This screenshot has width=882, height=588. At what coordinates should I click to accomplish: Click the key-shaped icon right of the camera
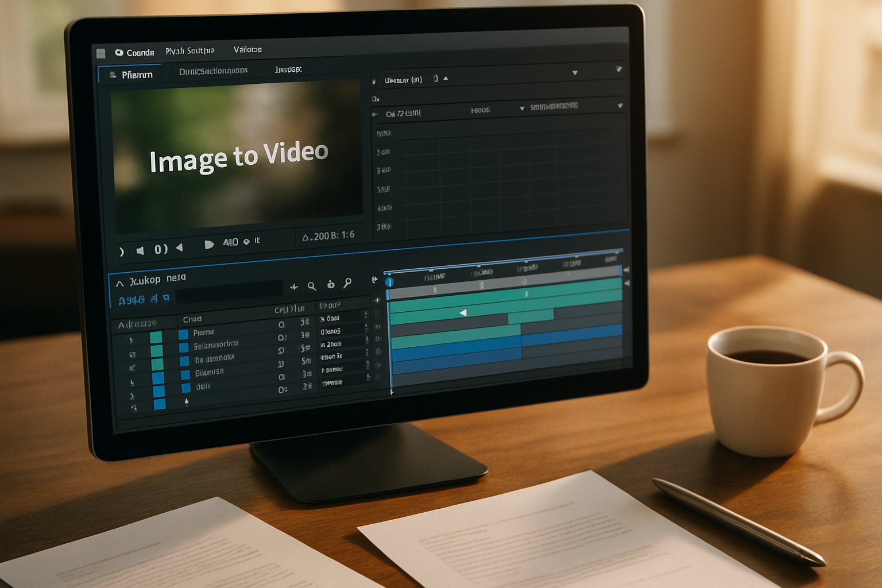coord(347,283)
